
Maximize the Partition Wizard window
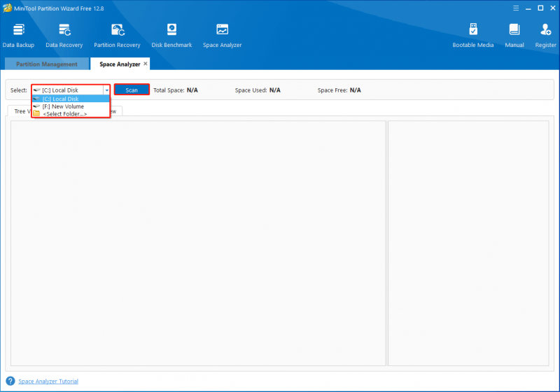[x=540, y=8]
